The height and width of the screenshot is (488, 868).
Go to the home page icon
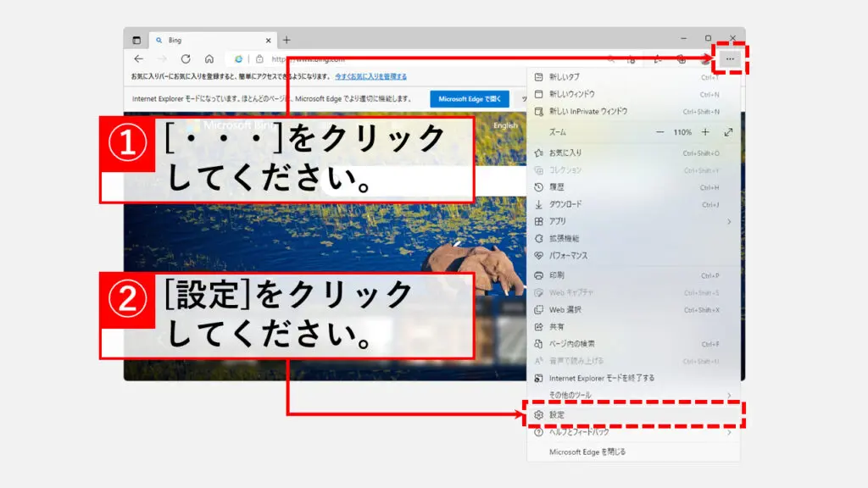(209, 59)
